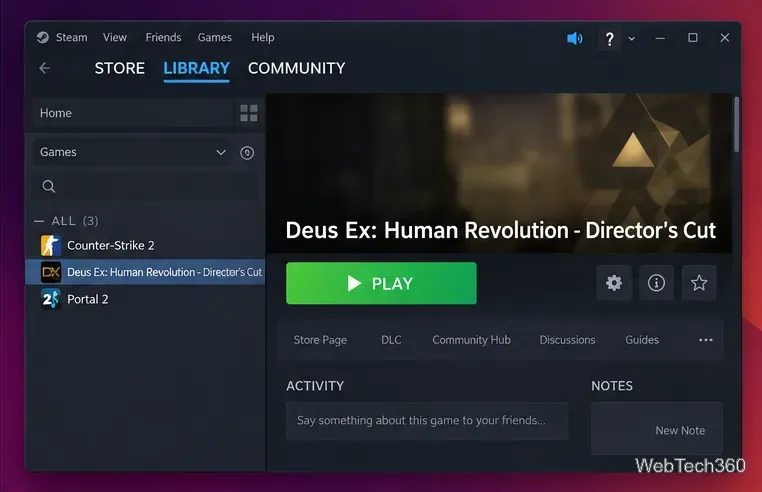762x492 pixels.
Task: Show more links via three dots
Action: (x=706, y=340)
